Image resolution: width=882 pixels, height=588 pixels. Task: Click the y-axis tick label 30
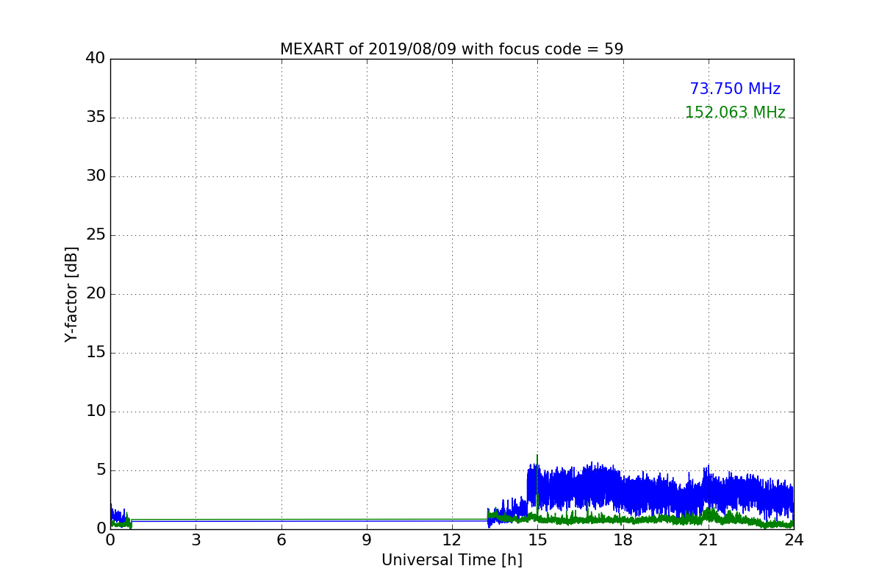click(96, 176)
